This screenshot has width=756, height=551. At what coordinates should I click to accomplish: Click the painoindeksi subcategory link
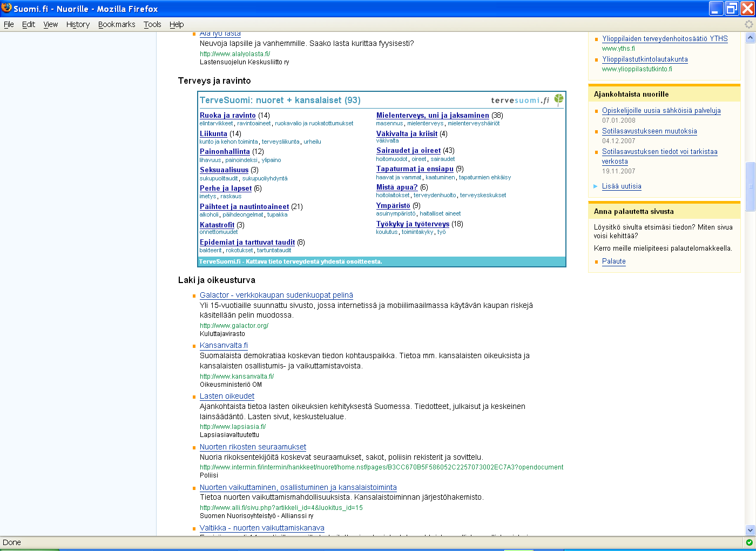(241, 160)
